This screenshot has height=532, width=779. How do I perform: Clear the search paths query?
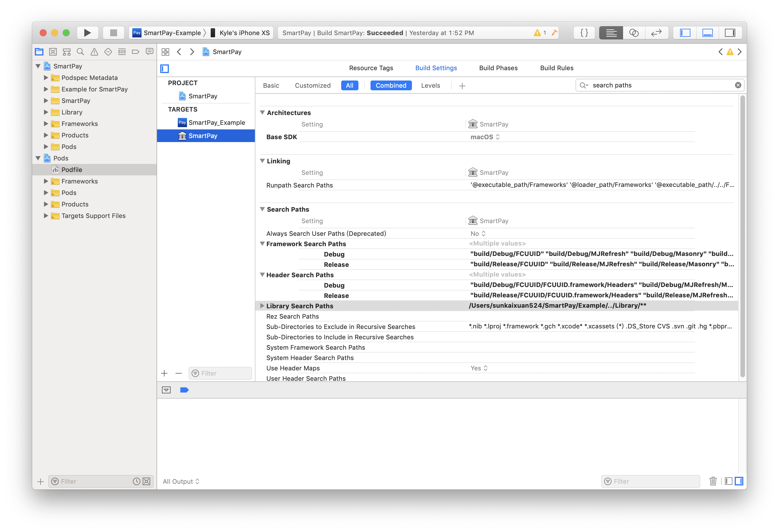(738, 85)
